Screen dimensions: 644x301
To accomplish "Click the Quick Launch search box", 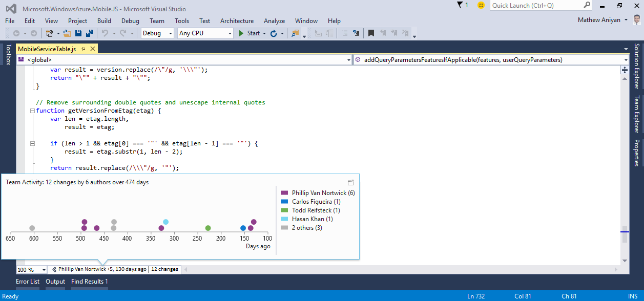I will (x=538, y=6).
